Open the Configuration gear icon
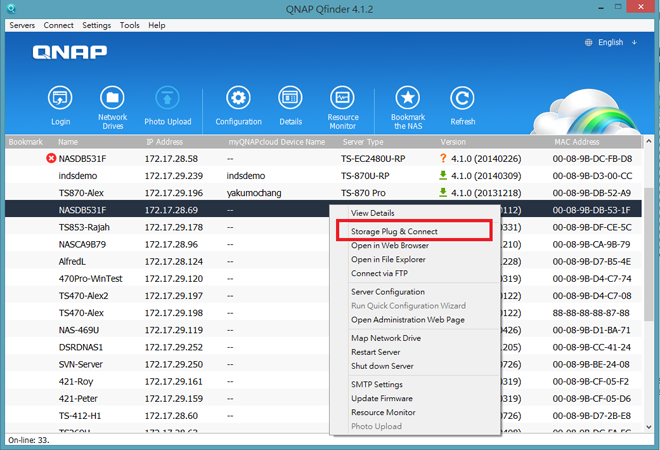 click(238, 98)
